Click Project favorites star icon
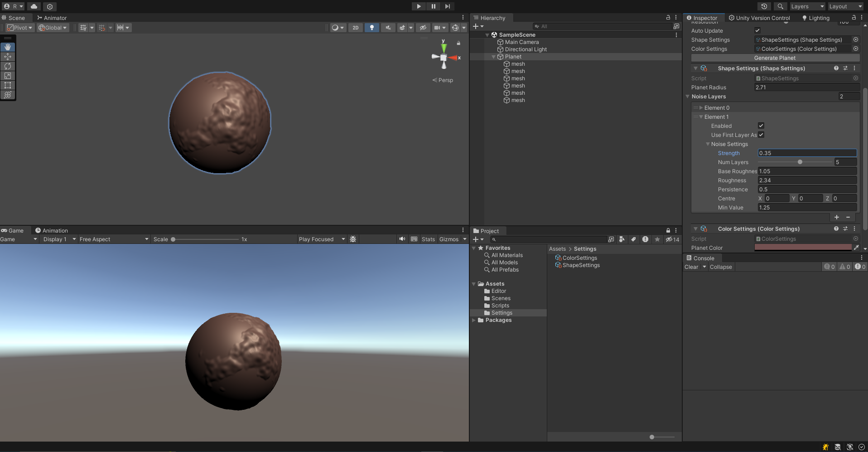This screenshot has height=452, width=868. tap(657, 239)
